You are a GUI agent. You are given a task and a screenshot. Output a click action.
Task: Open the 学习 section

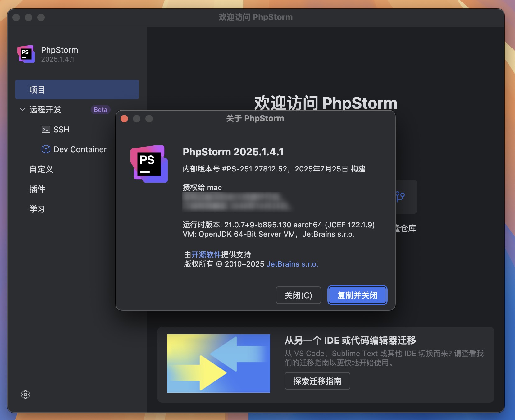pos(37,209)
